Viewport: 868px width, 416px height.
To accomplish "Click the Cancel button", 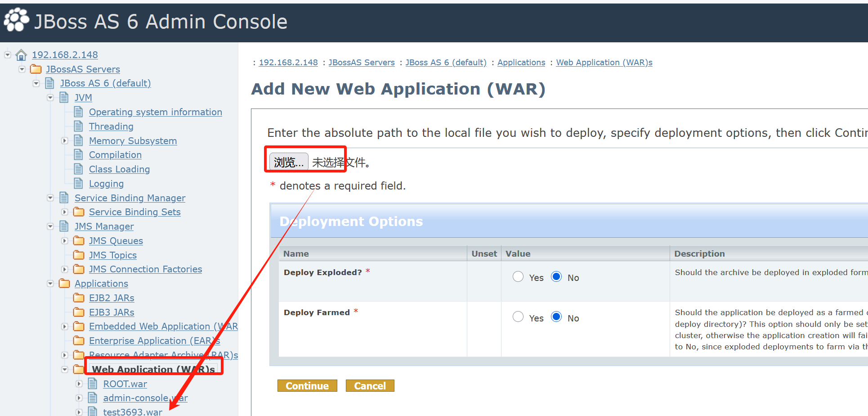I will coord(370,386).
